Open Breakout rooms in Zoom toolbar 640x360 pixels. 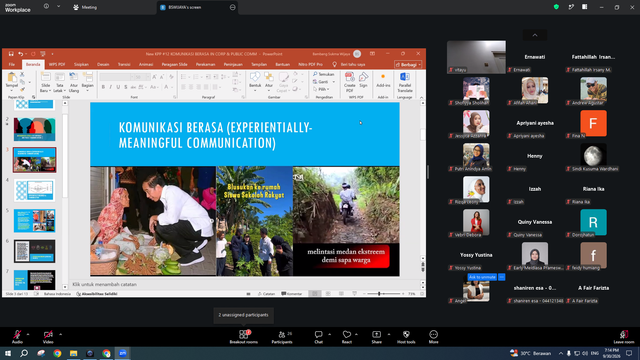pyautogui.click(x=243, y=337)
